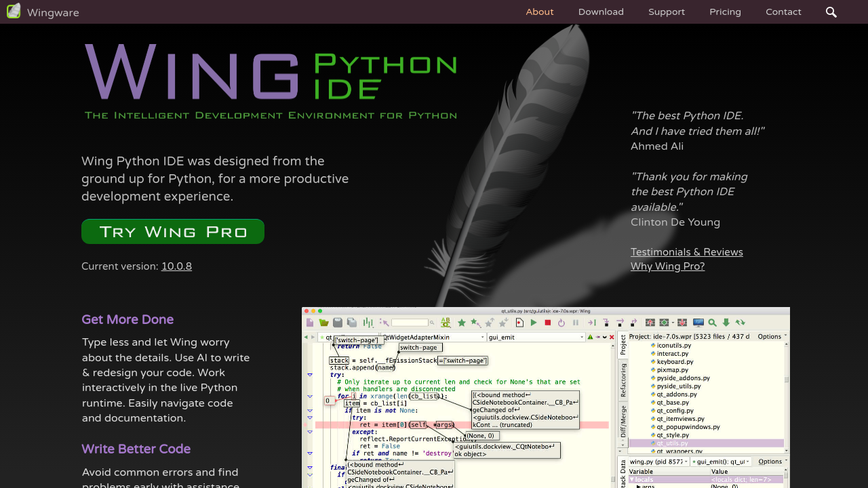Click the Try Wing Pro button
The width and height of the screenshot is (868, 488).
tap(173, 232)
